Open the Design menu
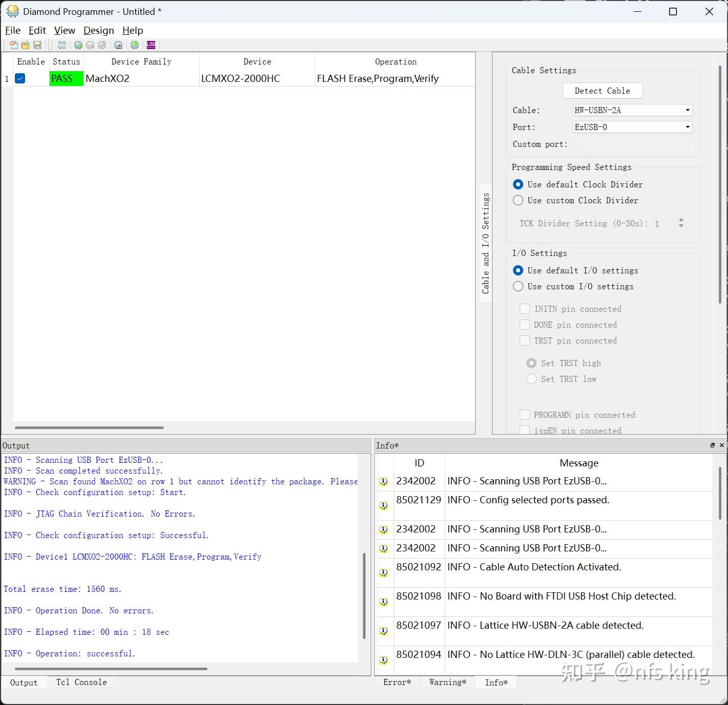 99,30
